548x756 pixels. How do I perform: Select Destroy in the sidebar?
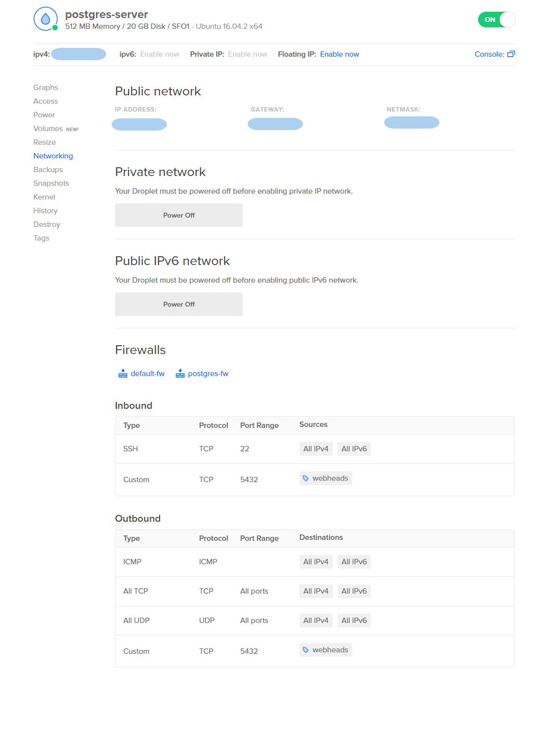(46, 224)
